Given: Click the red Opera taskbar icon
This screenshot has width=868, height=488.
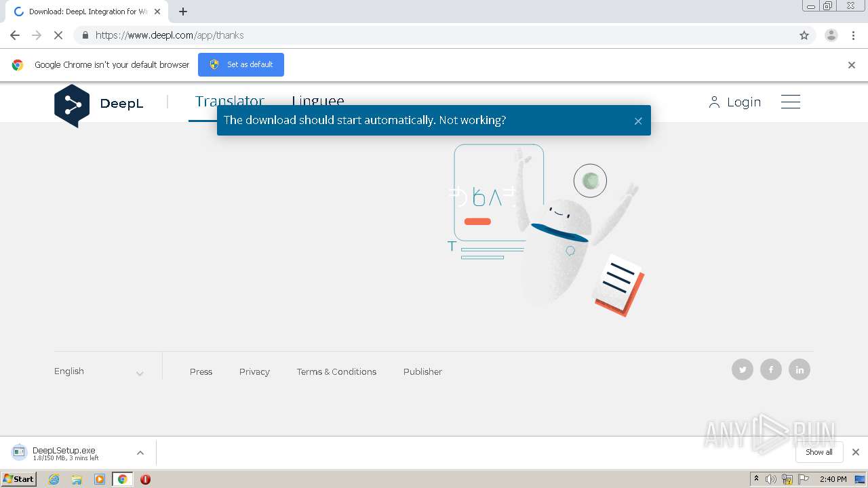Looking at the screenshot, I should [145, 479].
